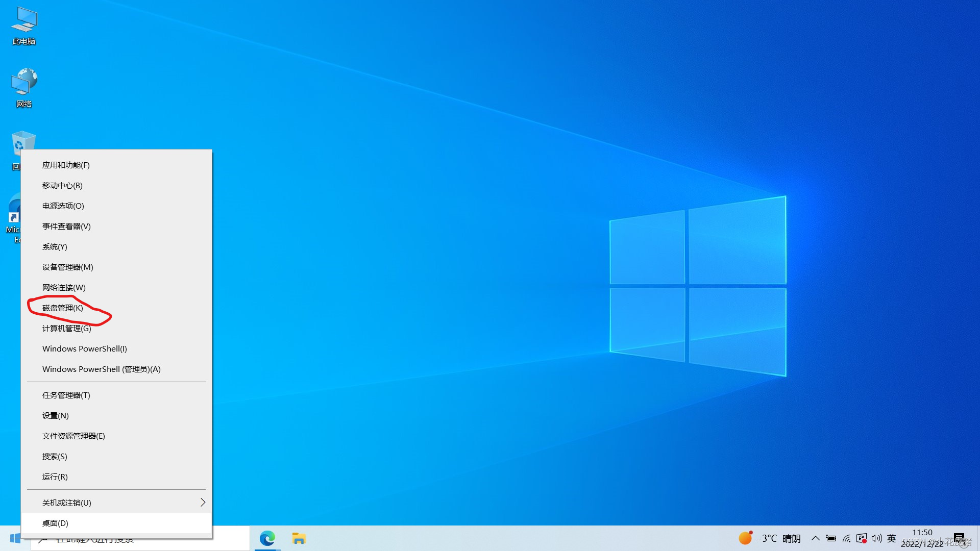
Task: Select 磁盘管理(K) from the menu
Action: 62,308
